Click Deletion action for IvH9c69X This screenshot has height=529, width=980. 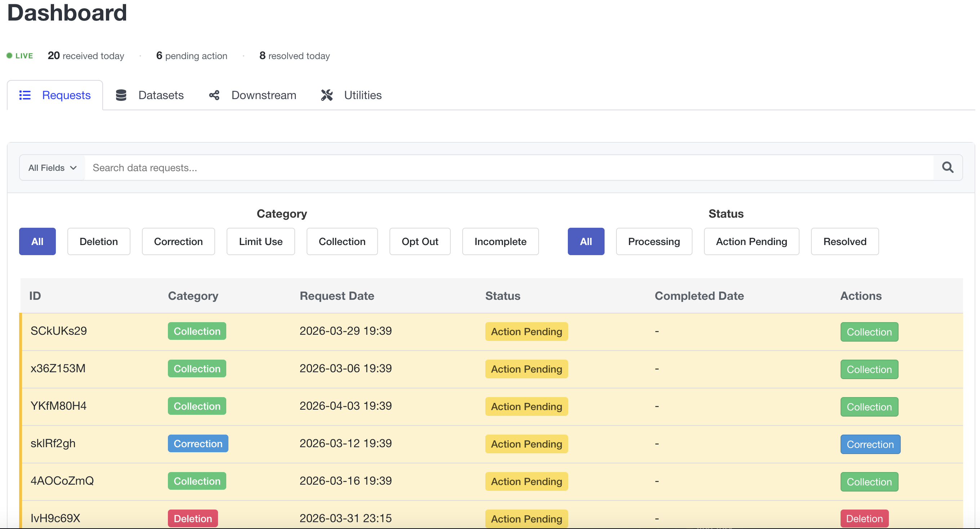point(864,518)
